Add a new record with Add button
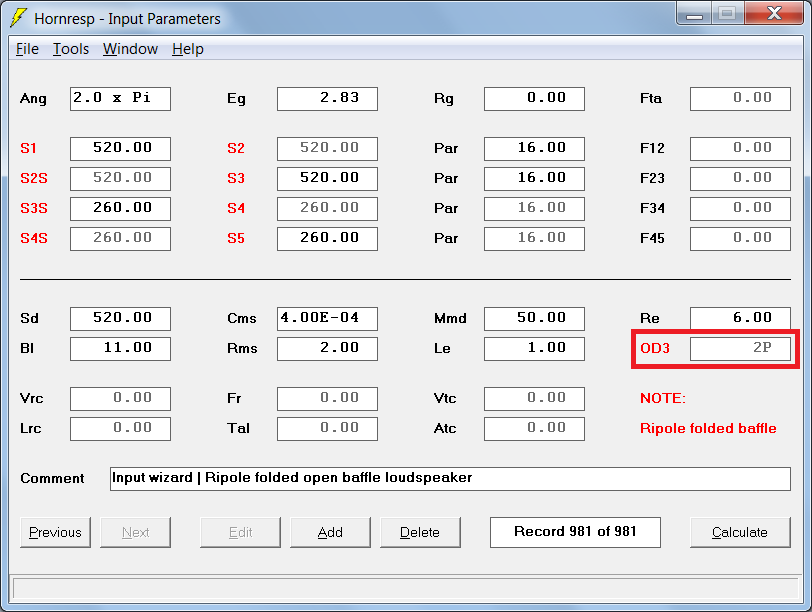 click(330, 532)
